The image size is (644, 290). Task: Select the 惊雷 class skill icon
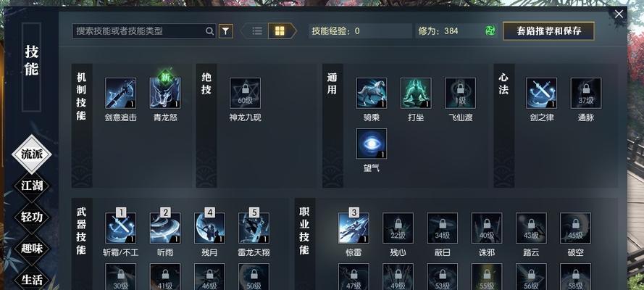(x=354, y=228)
